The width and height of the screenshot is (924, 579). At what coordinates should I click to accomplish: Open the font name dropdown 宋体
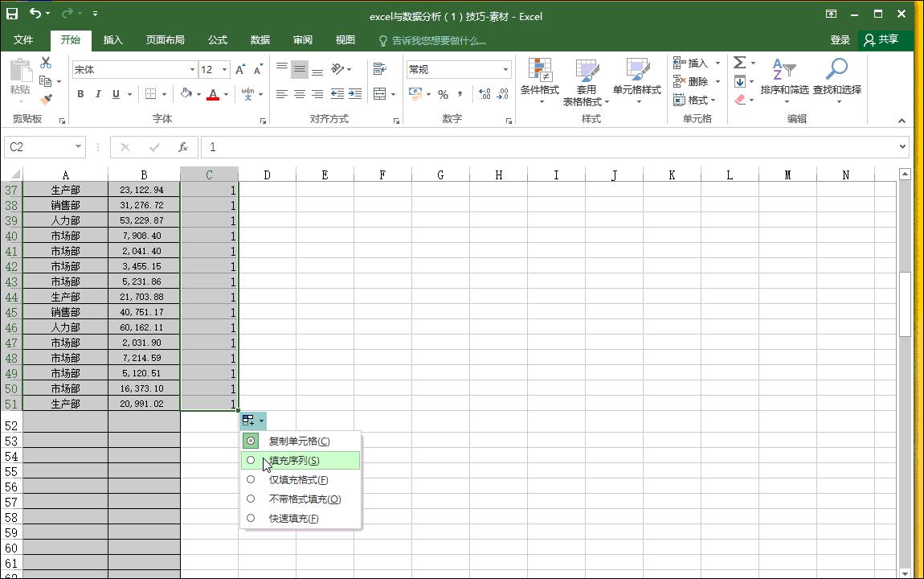click(192, 70)
